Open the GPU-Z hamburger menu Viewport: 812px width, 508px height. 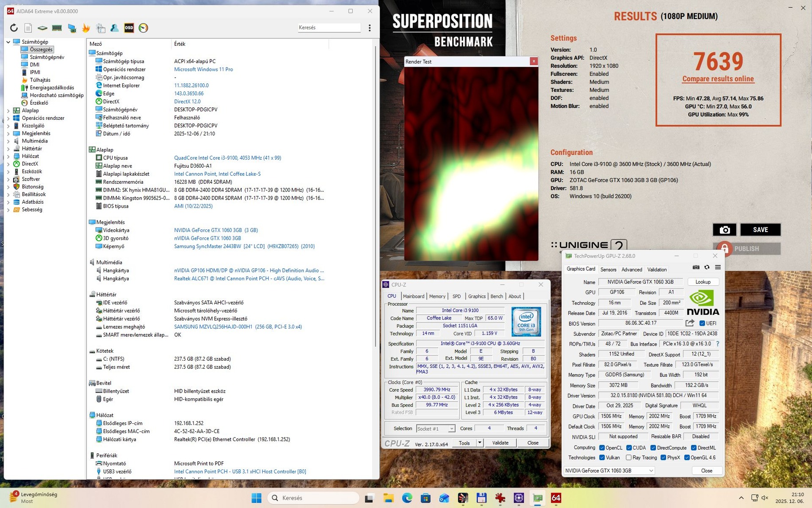[x=718, y=267]
